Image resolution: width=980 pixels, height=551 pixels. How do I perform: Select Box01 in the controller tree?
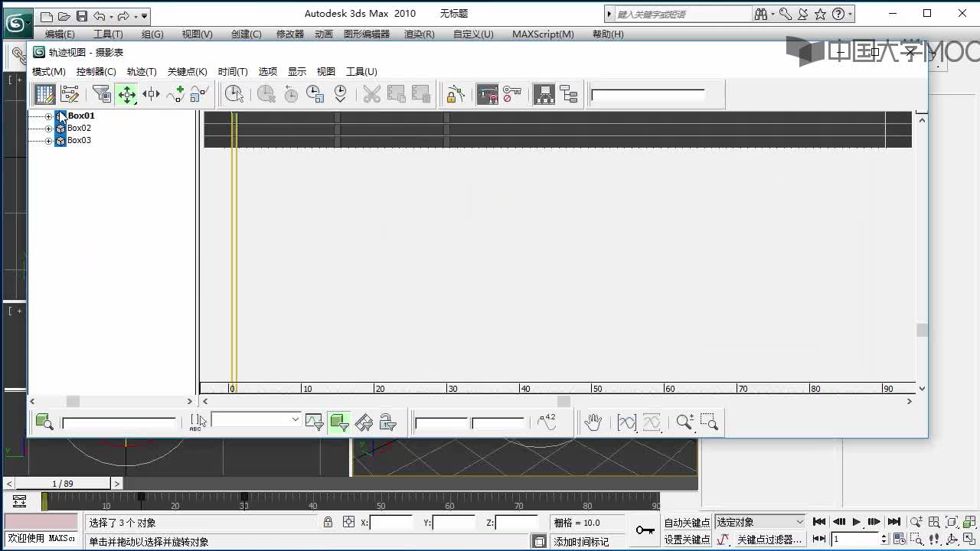pyautogui.click(x=81, y=116)
